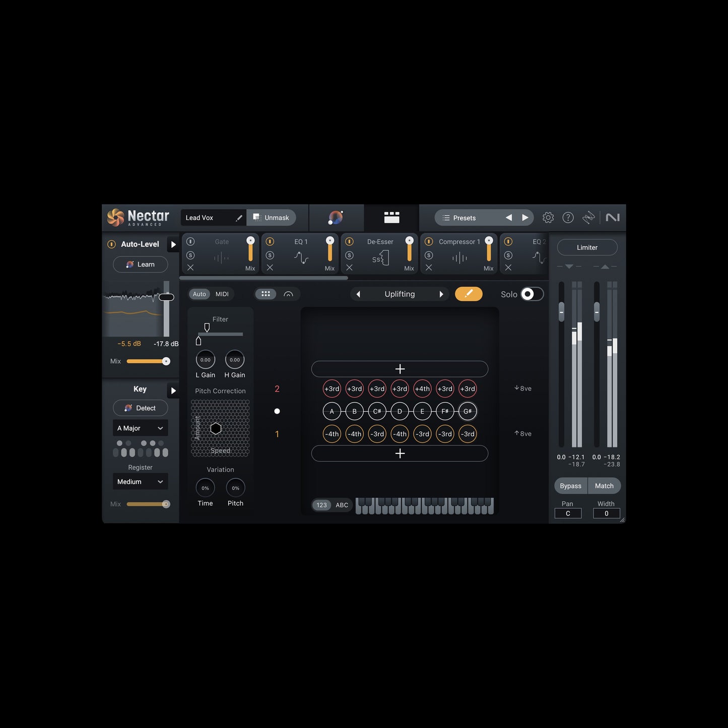This screenshot has width=728, height=728.
Task: Select the G# scale note circle
Action: [468, 411]
